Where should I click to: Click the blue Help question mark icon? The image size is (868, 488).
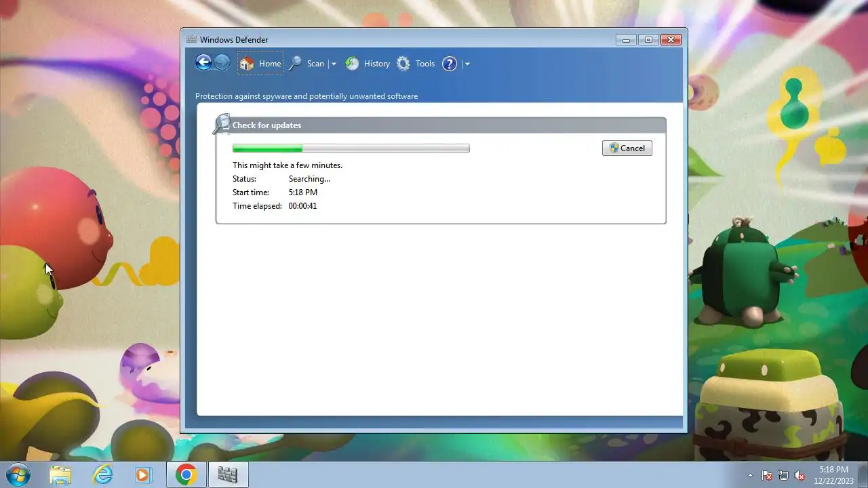click(450, 64)
